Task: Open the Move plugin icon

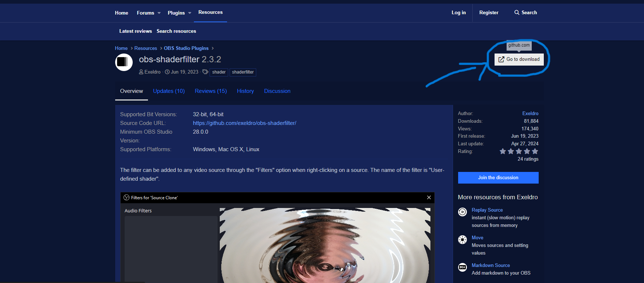Action: pyautogui.click(x=462, y=240)
